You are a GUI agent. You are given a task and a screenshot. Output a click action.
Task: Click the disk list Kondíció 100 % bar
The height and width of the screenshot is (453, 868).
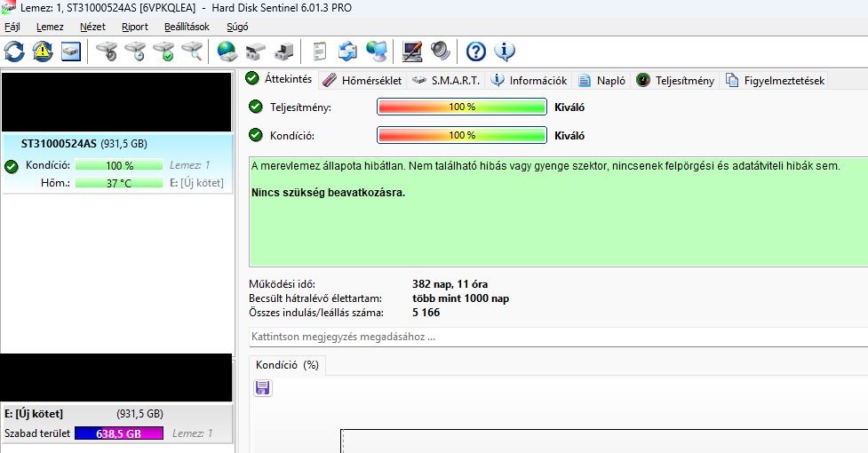[119, 165]
